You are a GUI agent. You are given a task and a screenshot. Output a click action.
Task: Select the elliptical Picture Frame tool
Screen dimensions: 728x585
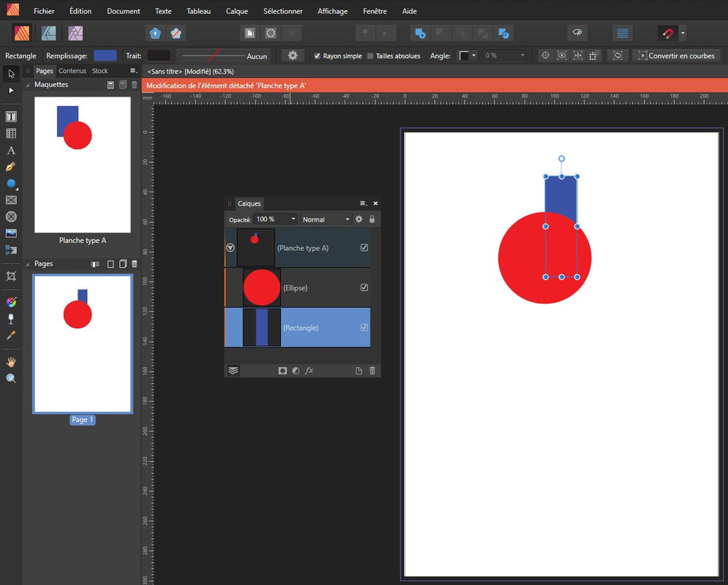(x=11, y=216)
